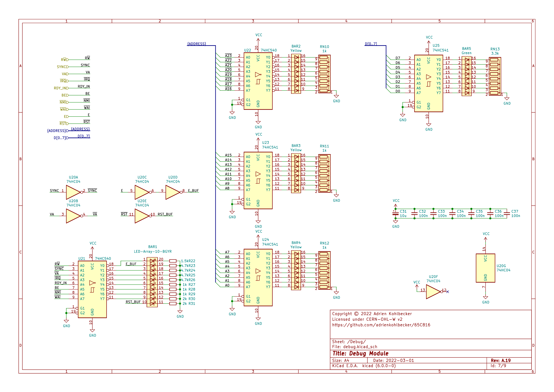Click the D7 net label at U25
The image size is (554, 392).
click(x=397, y=58)
